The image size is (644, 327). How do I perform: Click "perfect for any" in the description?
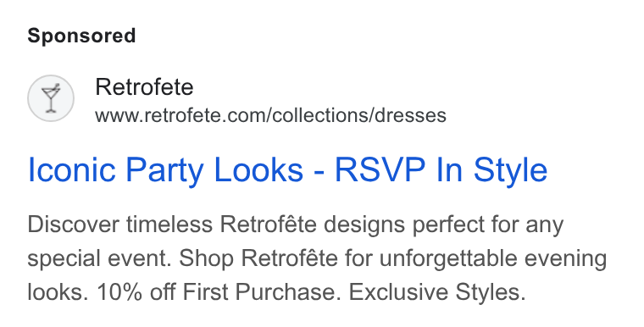[488, 224]
